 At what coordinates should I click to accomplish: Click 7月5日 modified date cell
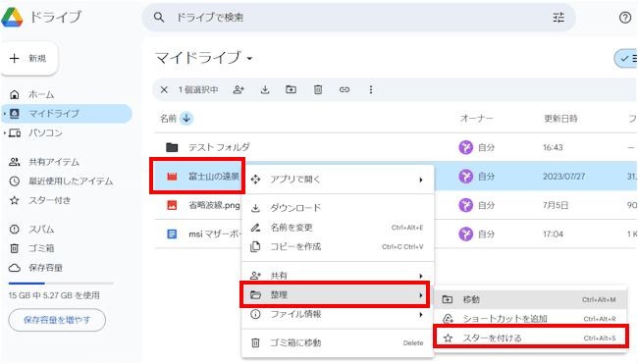556,205
